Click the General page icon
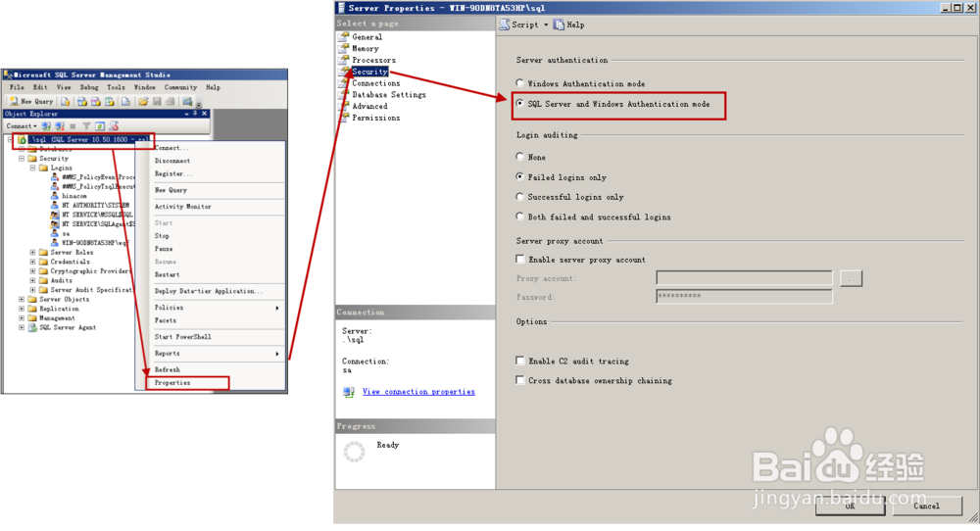 [x=344, y=37]
